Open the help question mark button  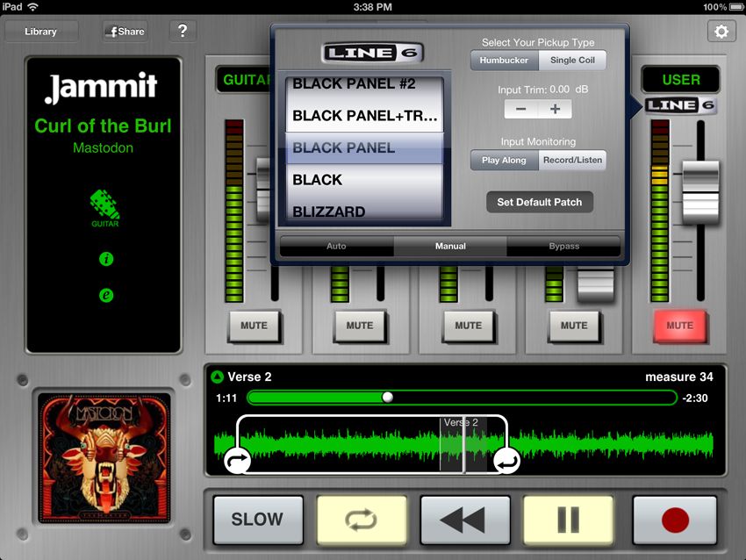(x=183, y=32)
